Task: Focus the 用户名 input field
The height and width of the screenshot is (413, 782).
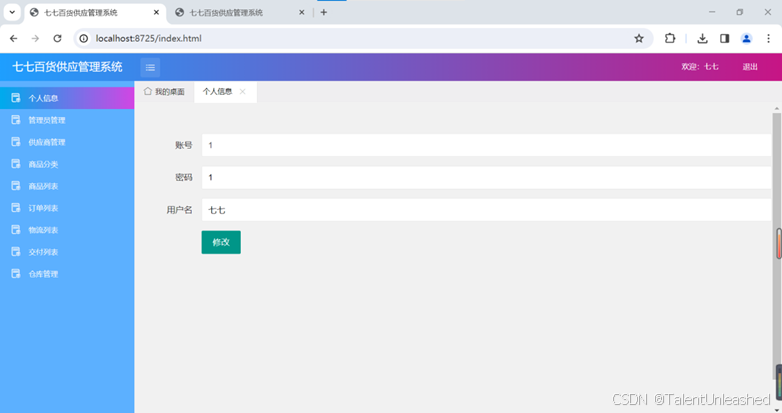Action: [486, 209]
